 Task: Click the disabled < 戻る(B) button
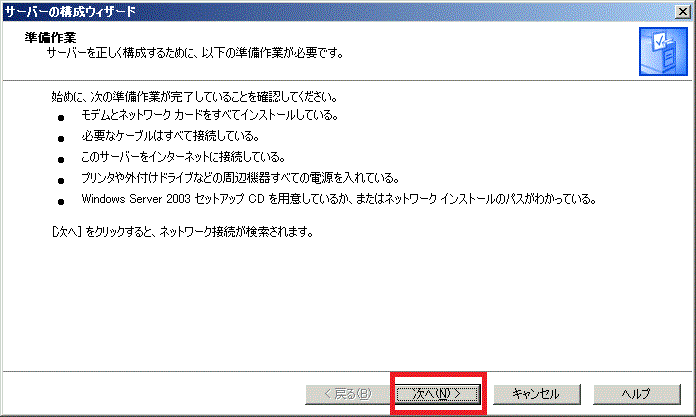tap(348, 394)
